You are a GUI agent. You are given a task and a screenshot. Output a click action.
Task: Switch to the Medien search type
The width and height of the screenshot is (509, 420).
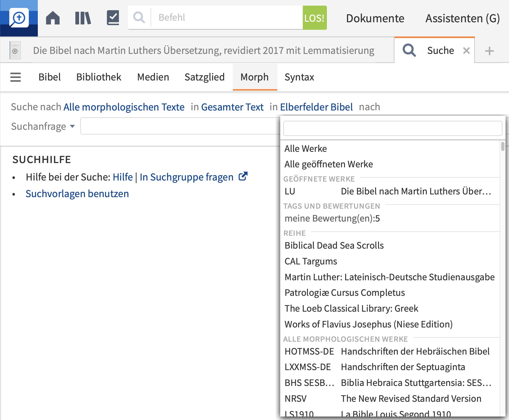point(153,77)
